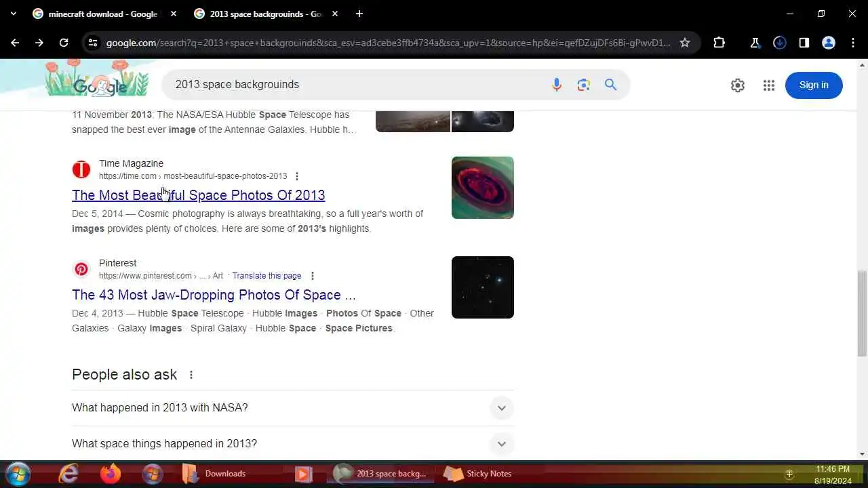868x488 pixels.
Task: Open the Time Magazine result thumbnail
Action: (483, 188)
